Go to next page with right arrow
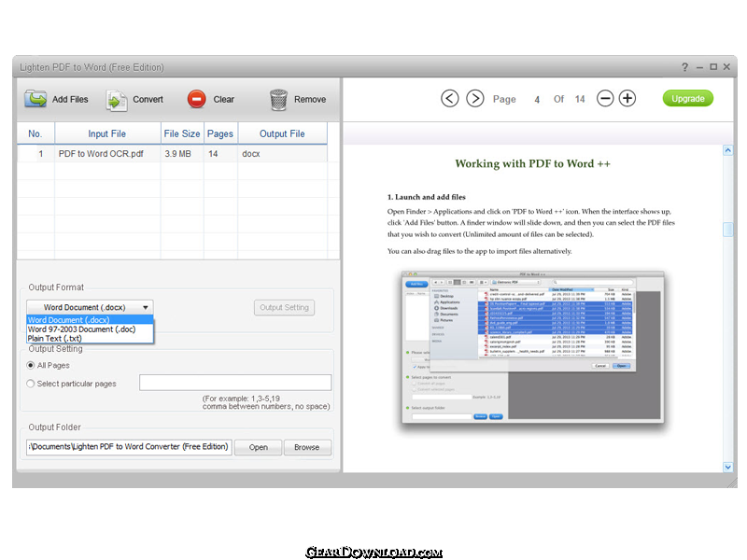The width and height of the screenshot is (747, 560). (475, 99)
